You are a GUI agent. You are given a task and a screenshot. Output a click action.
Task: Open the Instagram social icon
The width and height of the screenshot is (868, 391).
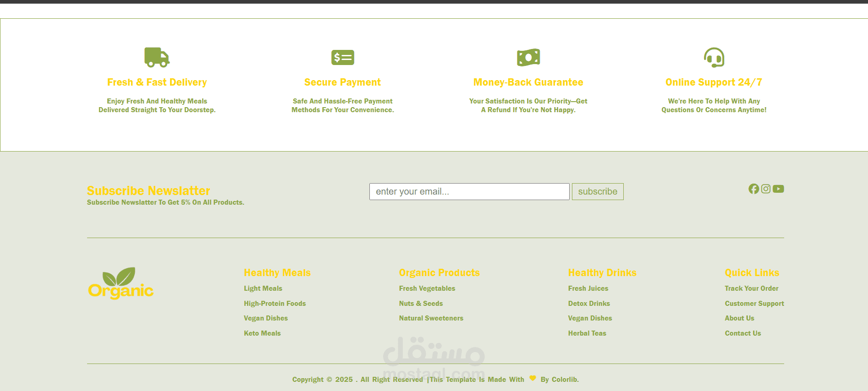tap(766, 189)
